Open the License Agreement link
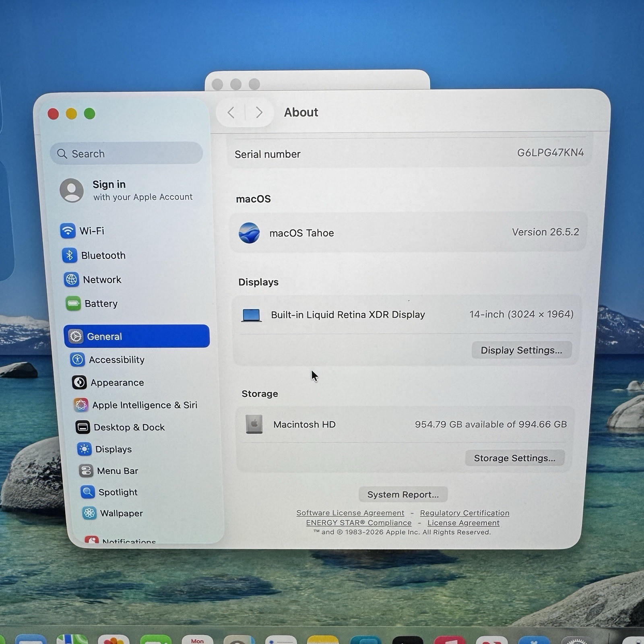Screen dimensions: 644x644 tap(463, 522)
